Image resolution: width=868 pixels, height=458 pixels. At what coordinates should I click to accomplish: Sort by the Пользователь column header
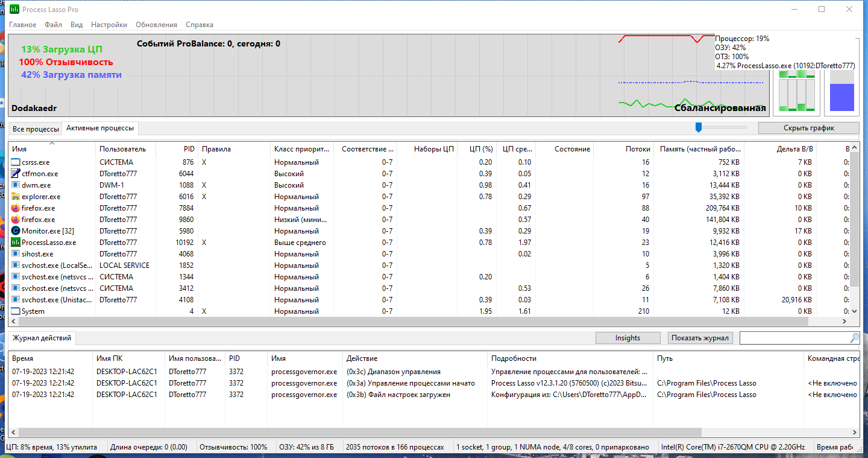click(x=126, y=148)
